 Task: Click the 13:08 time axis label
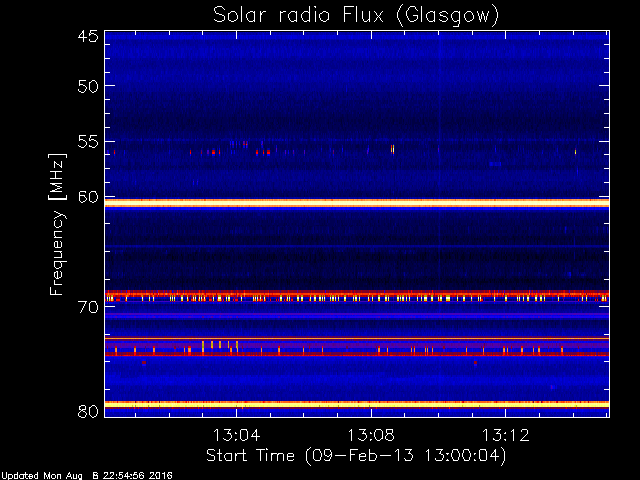pos(371,435)
